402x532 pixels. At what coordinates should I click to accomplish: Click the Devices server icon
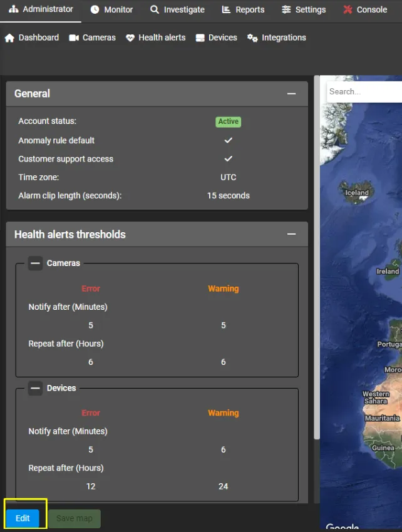pyautogui.click(x=200, y=38)
